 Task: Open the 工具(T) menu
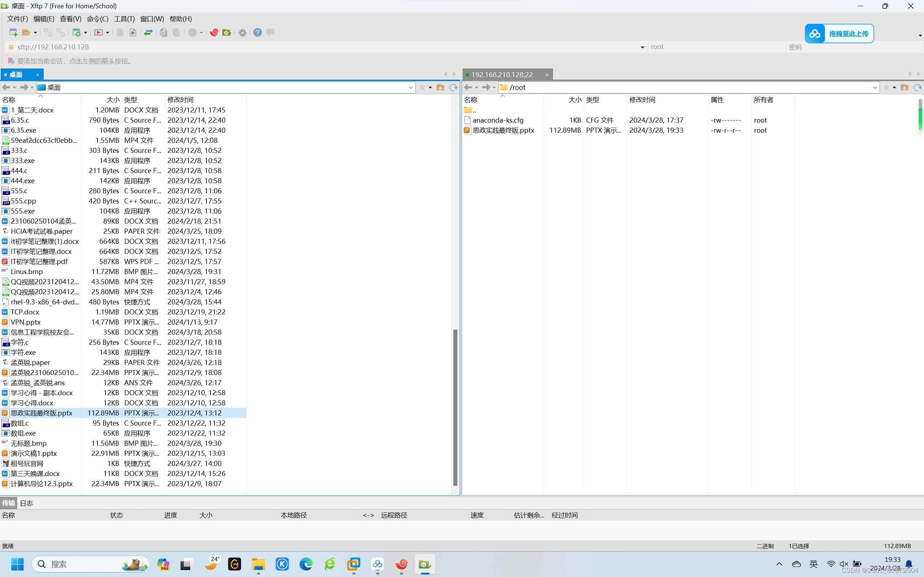(124, 19)
